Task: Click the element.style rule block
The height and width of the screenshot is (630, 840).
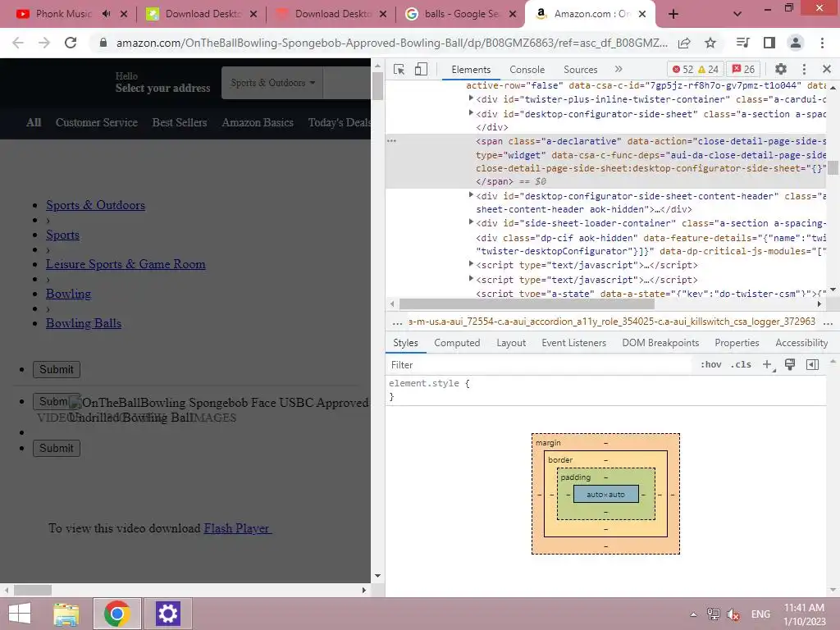Action: [x=605, y=390]
